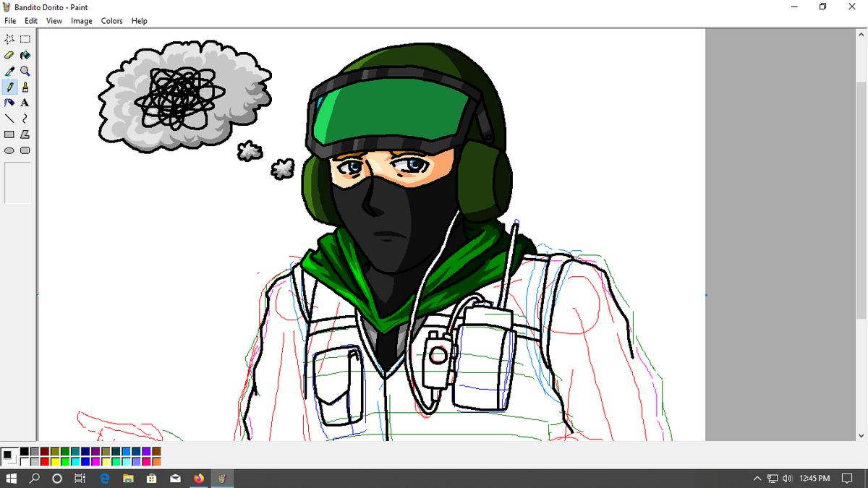The width and height of the screenshot is (868, 488).
Task: Pick the cyan palette swatch
Action: pos(75,461)
